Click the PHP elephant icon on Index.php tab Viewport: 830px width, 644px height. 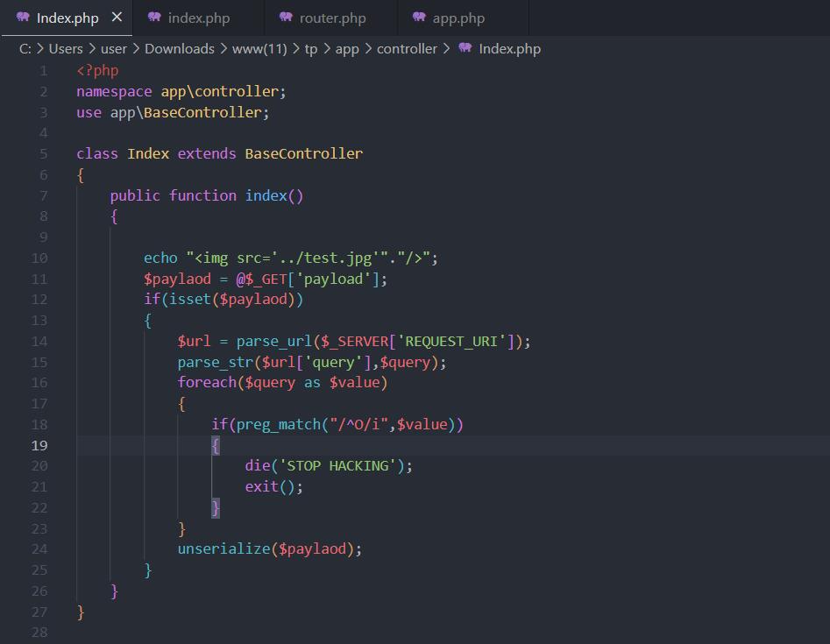click(x=23, y=18)
